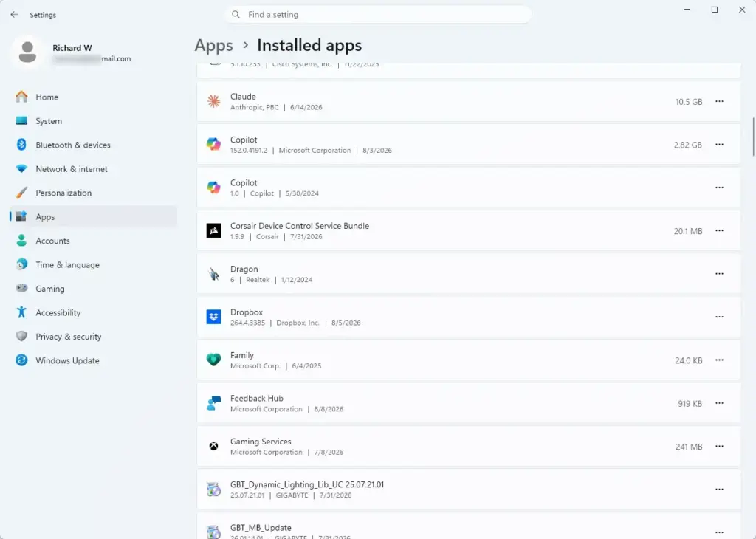The height and width of the screenshot is (539, 756).
Task: Click the GBT_Dynamic_Lighting_Lib_UC installer icon
Action: [213, 490]
